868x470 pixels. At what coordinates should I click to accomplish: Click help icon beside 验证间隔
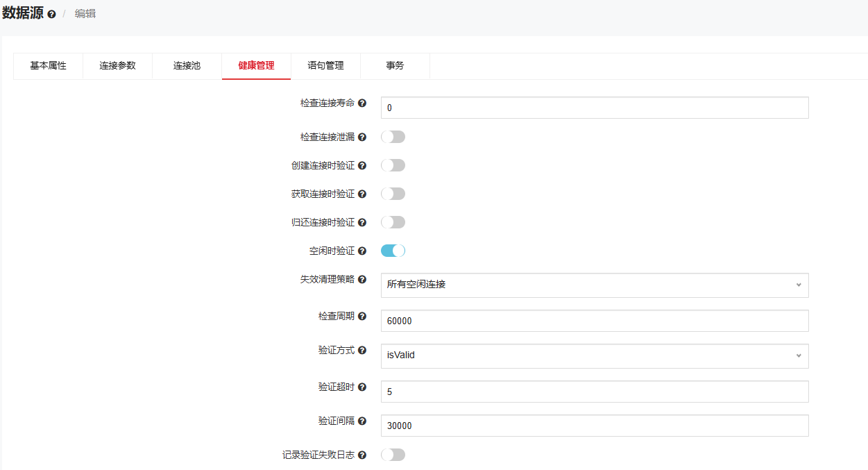click(362, 421)
